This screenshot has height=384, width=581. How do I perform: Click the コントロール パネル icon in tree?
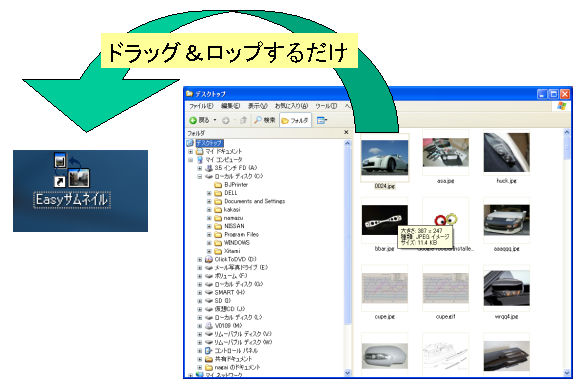click(209, 350)
